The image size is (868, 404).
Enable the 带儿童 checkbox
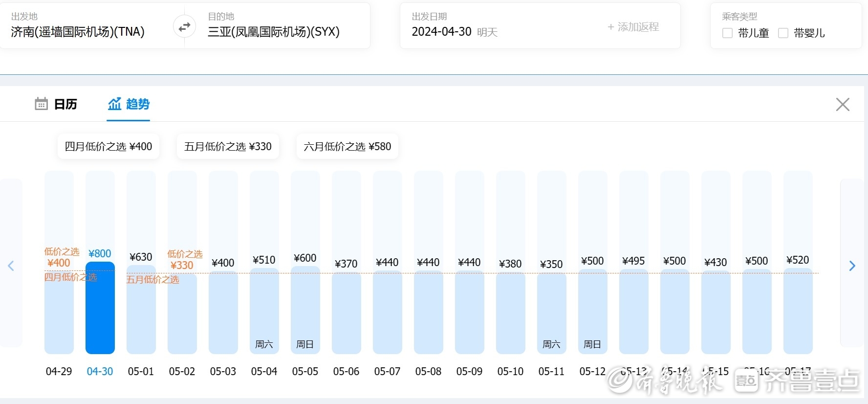pyautogui.click(x=727, y=33)
